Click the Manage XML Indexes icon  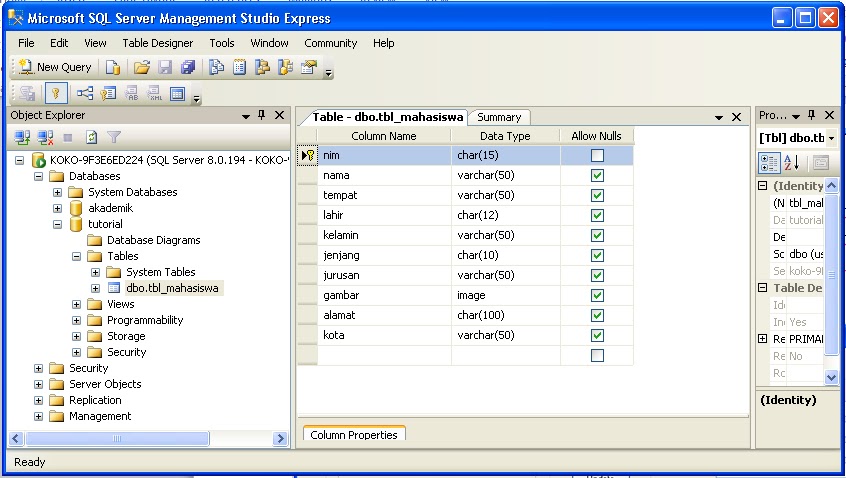[x=154, y=93]
